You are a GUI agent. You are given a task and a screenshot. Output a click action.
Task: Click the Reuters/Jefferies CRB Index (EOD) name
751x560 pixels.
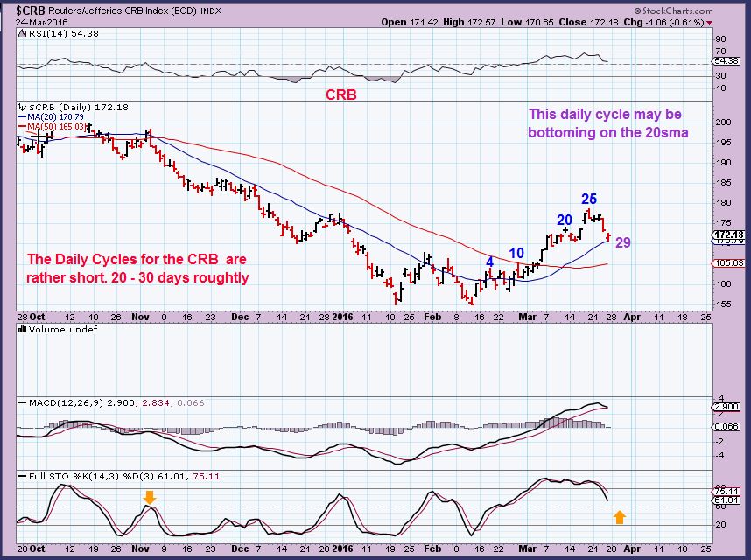click(122, 10)
